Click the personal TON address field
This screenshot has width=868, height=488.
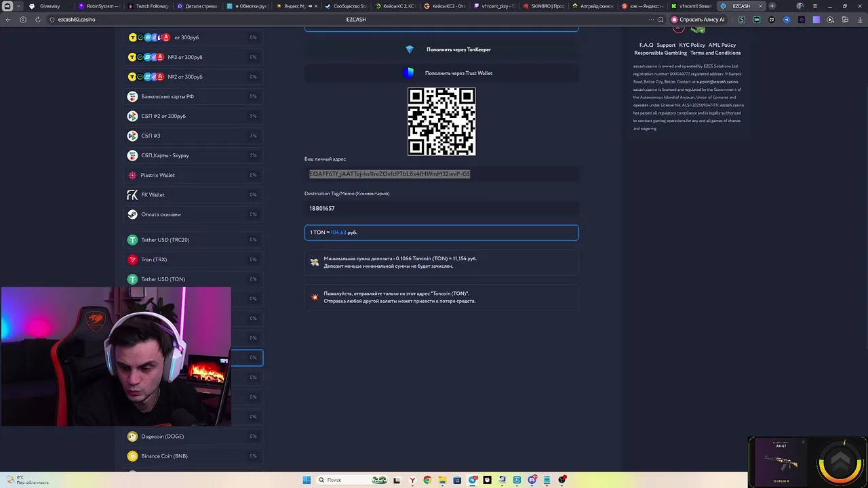tap(441, 174)
